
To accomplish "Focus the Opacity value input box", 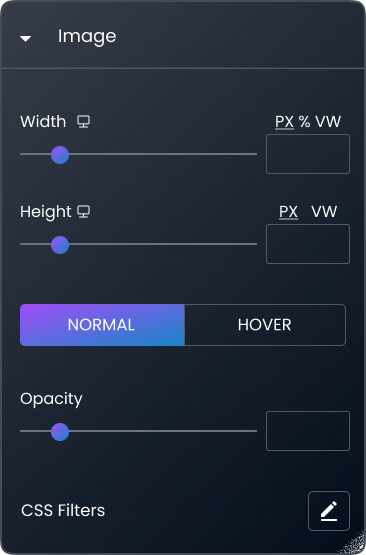I will (x=308, y=431).
